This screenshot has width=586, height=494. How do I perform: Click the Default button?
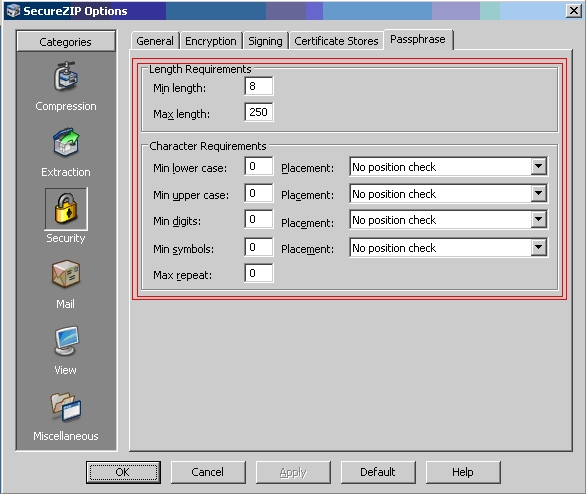pyautogui.click(x=378, y=472)
